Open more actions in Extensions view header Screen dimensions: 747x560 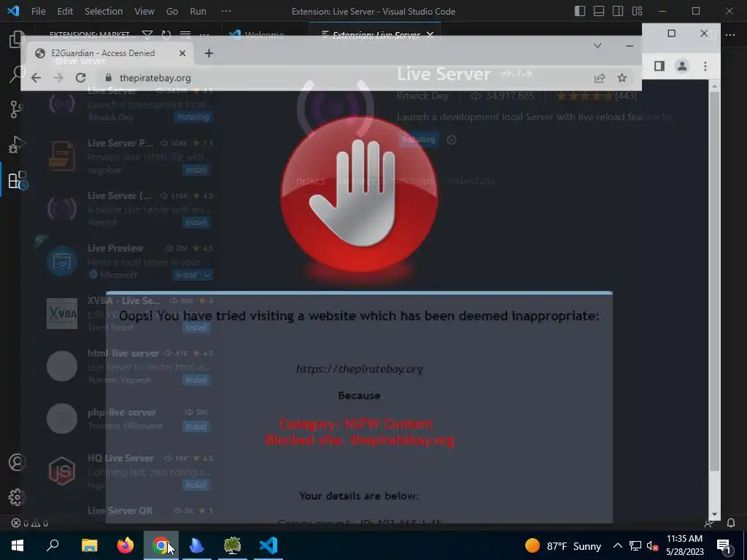(204, 35)
